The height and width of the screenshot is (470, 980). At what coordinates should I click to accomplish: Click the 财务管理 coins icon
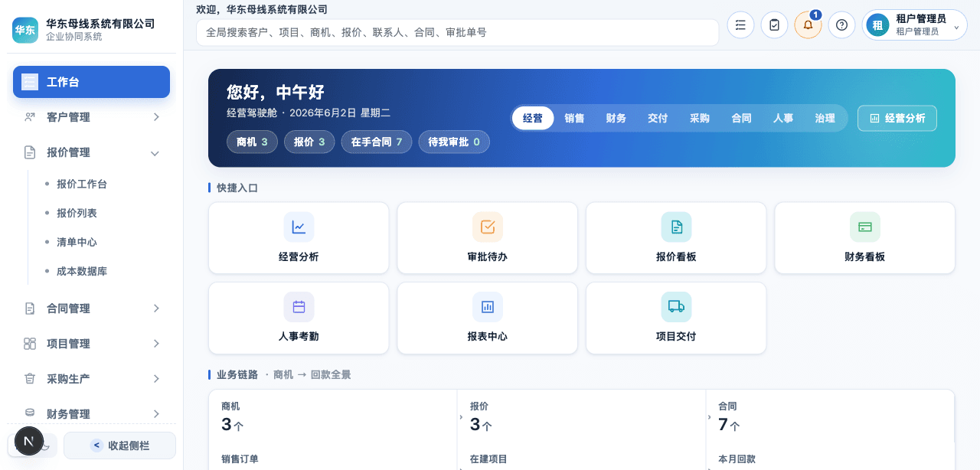[x=30, y=413]
